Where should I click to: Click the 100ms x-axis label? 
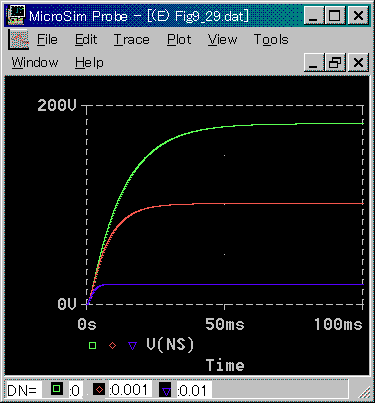point(338,324)
